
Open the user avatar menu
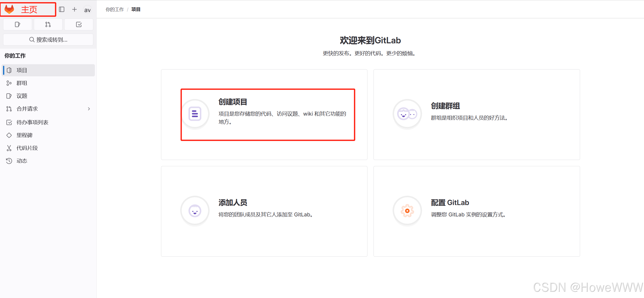pos(87,10)
